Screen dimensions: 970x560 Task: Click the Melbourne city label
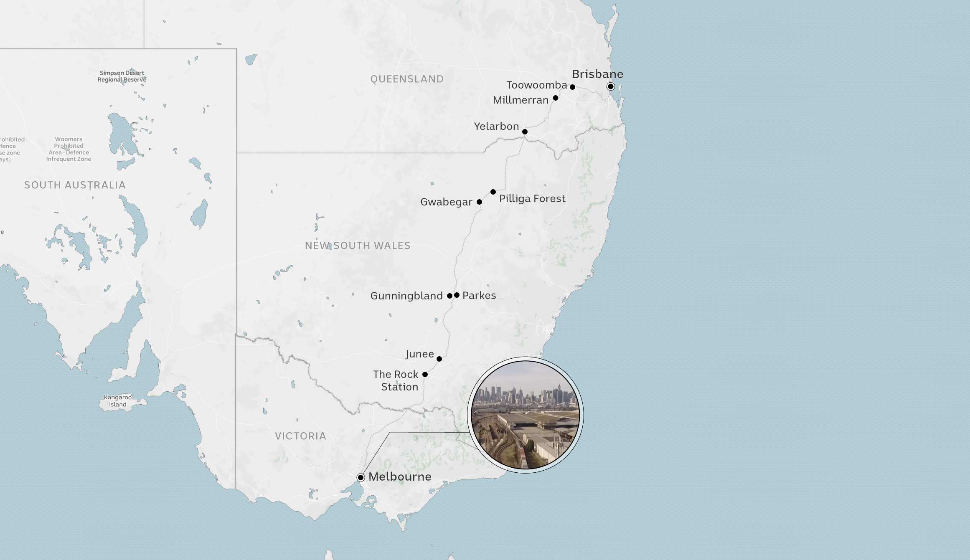point(400,476)
